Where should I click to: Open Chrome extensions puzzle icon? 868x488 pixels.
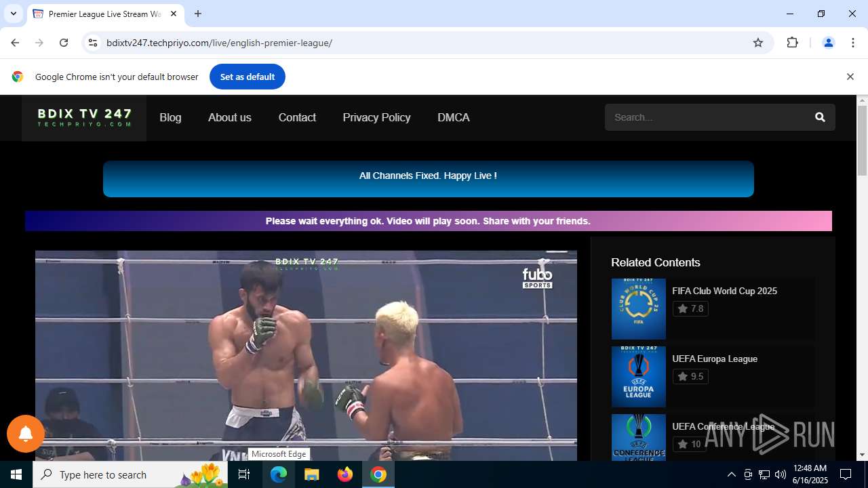(792, 43)
